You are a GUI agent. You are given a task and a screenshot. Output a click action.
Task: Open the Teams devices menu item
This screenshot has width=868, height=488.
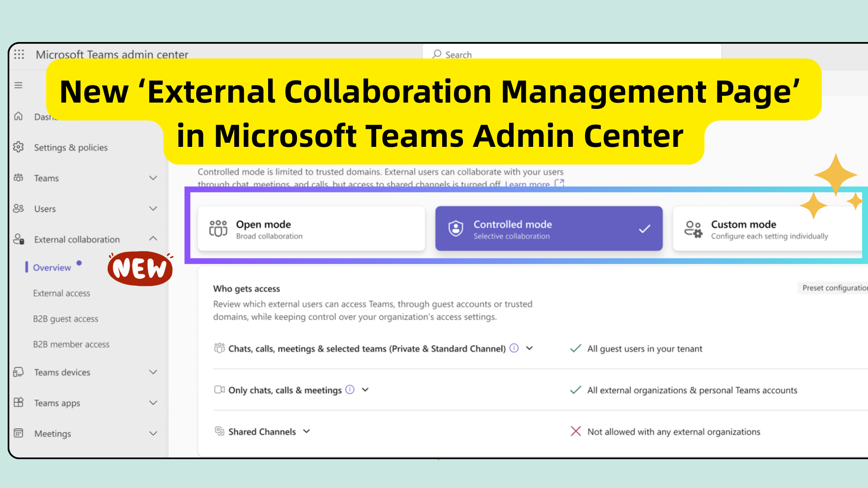[62, 372]
